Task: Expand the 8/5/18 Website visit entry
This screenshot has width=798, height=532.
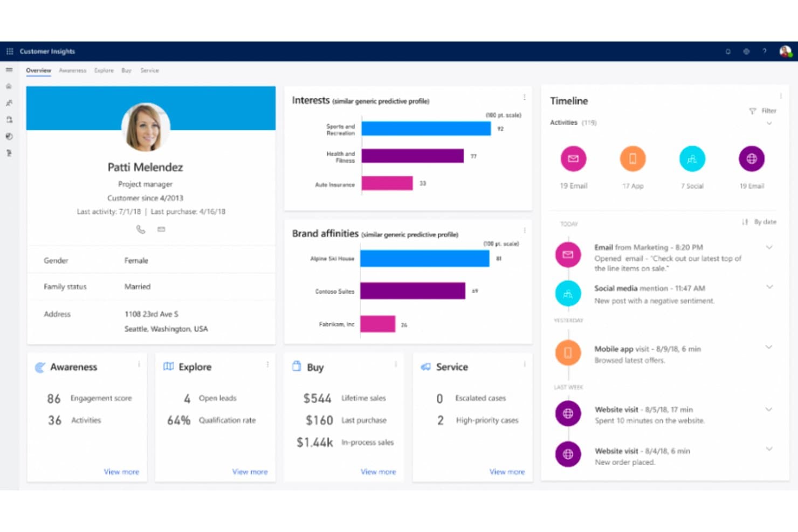Action: tap(769, 410)
